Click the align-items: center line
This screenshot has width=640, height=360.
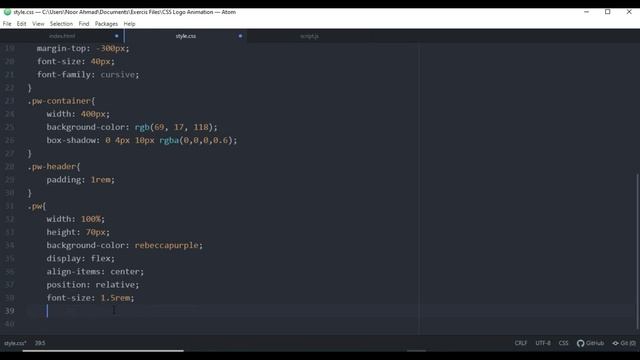pos(95,271)
